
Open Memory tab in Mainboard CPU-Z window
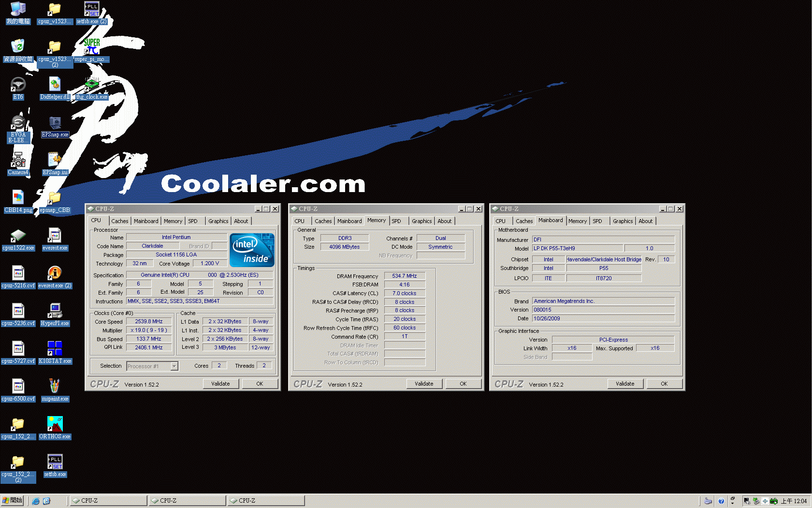click(578, 221)
